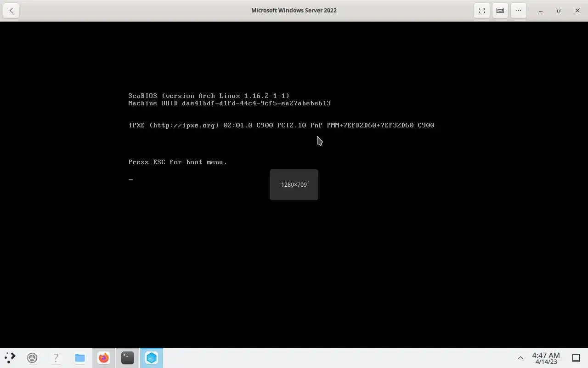Toggle fullscreen mode in header bar
This screenshot has height=368, width=588.
(x=482, y=11)
